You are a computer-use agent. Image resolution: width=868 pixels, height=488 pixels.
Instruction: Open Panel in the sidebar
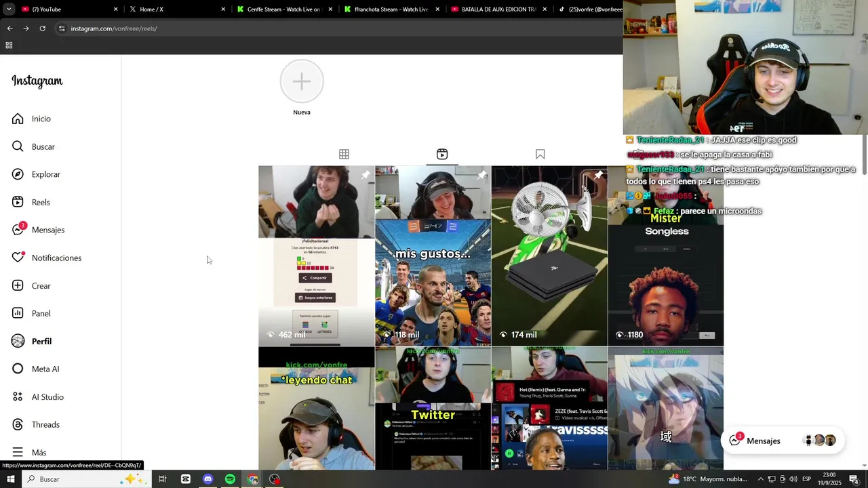coord(32,314)
